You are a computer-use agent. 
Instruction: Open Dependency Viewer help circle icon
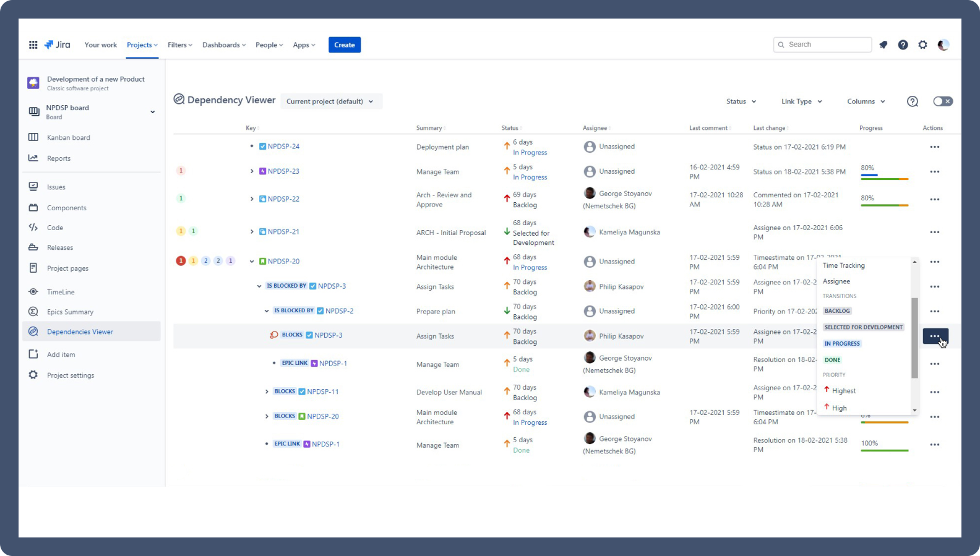coord(913,101)
